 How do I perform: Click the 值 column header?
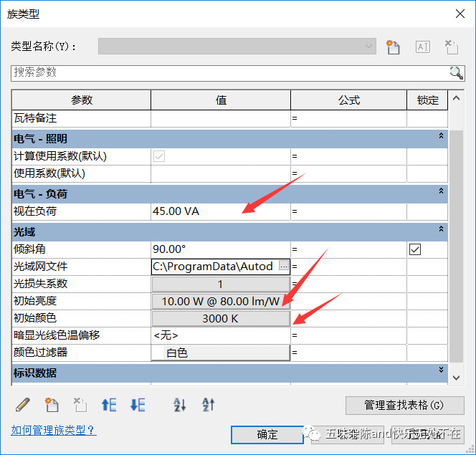click(x=221, y=100)
